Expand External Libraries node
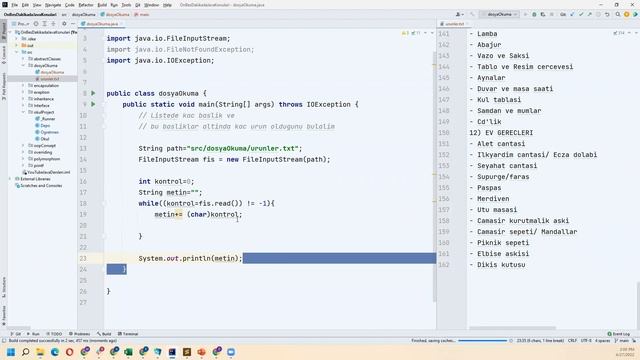The width and height of the screenshot is (640, 360). coord(10,179)
